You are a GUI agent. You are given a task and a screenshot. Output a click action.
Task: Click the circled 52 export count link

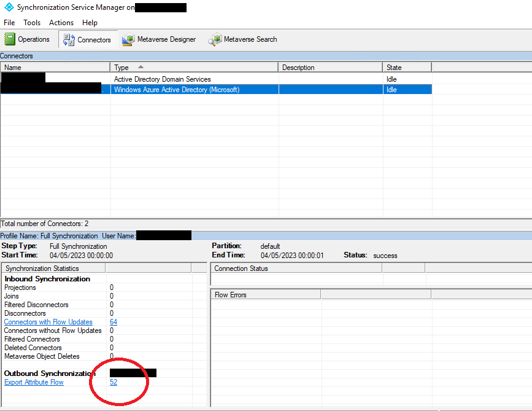(x=113, y=382)
